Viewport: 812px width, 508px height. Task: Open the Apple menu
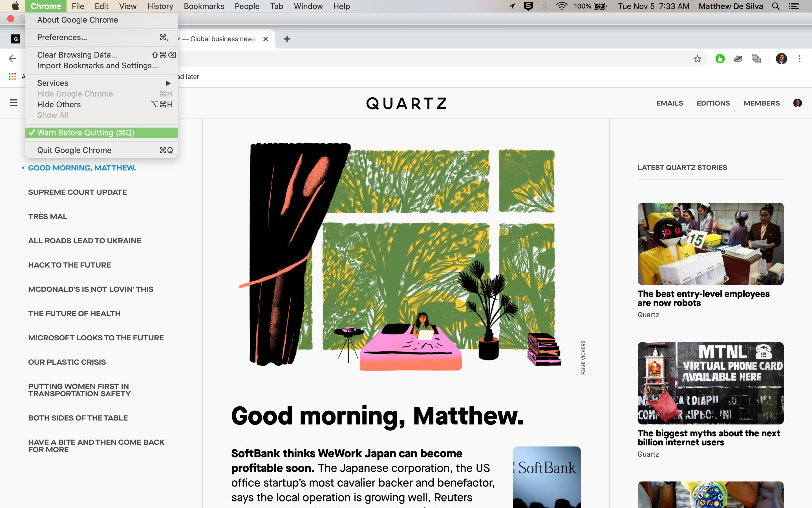16,6
